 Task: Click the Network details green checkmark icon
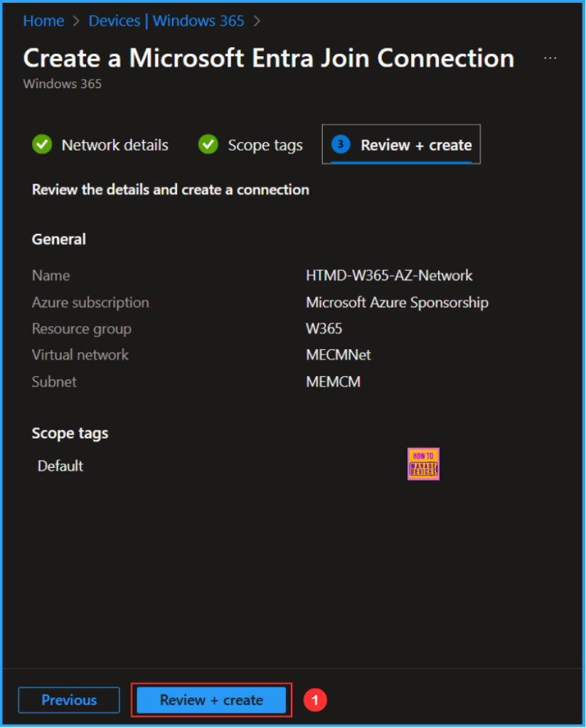pyautogui.click(x=42, y=144)
